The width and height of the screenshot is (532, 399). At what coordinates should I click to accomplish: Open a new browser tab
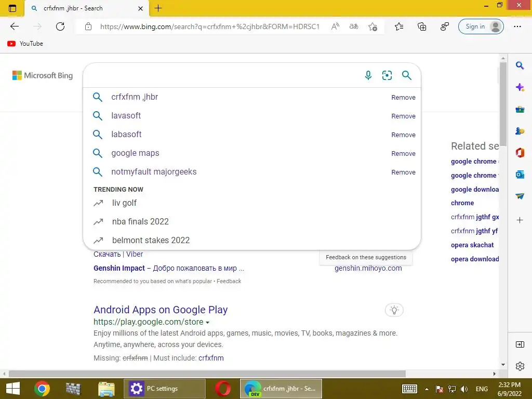point(158,8)
